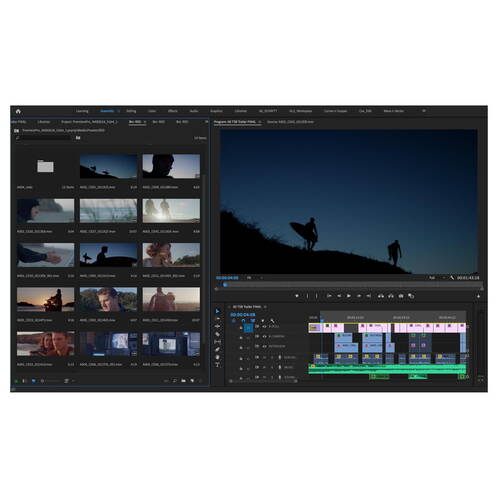This screenshot has width=498, height=498.
Task: Select the Ripple Edit tool
Action: click(218, 326)
